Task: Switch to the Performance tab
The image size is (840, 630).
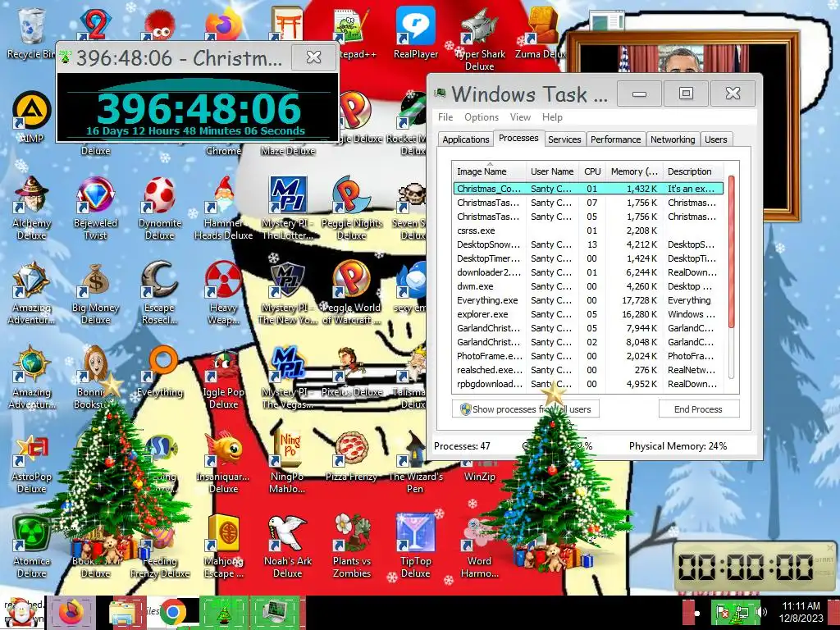Action: click(615, 139)
